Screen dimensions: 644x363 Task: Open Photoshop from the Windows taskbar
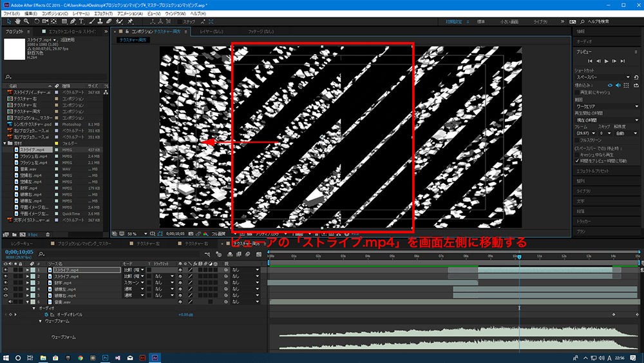tap(104, 357)
